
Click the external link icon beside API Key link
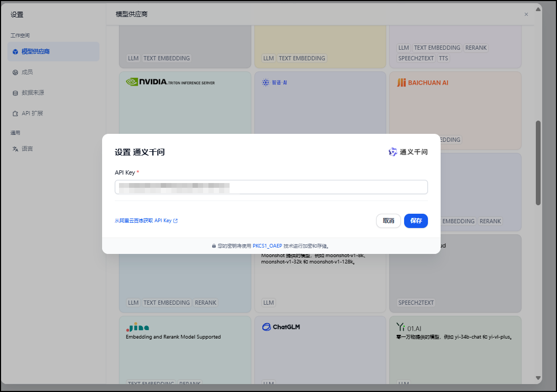pyautogui.click(x=176, y=221)
